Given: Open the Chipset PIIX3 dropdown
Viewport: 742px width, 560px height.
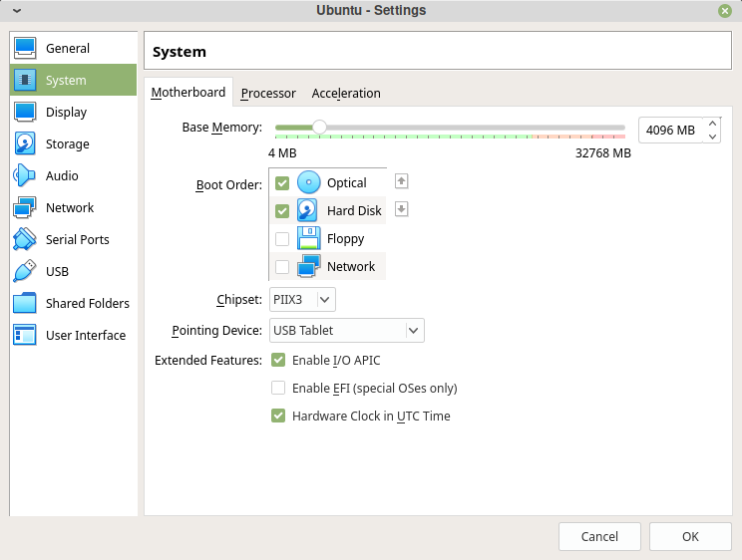Looking at the screenshot, I should click(302, 299).
